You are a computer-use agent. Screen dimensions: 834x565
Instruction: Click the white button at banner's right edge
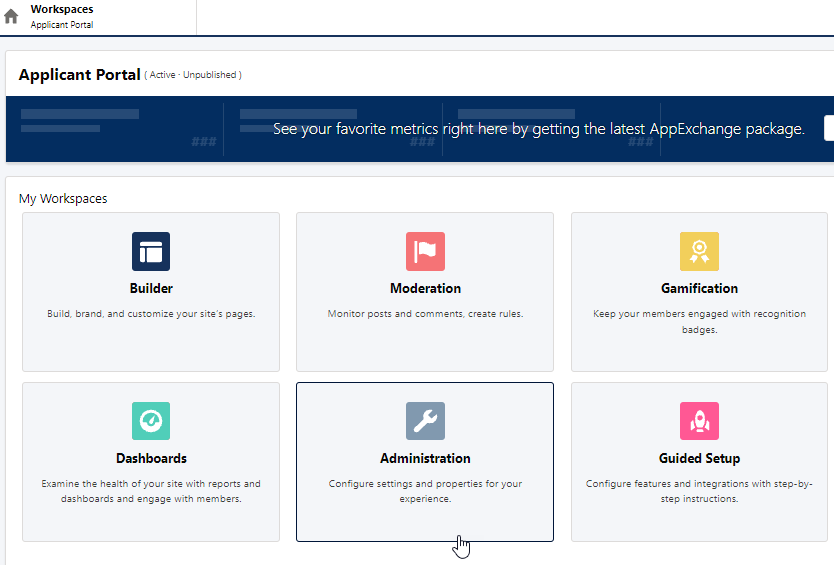(828, 128)
